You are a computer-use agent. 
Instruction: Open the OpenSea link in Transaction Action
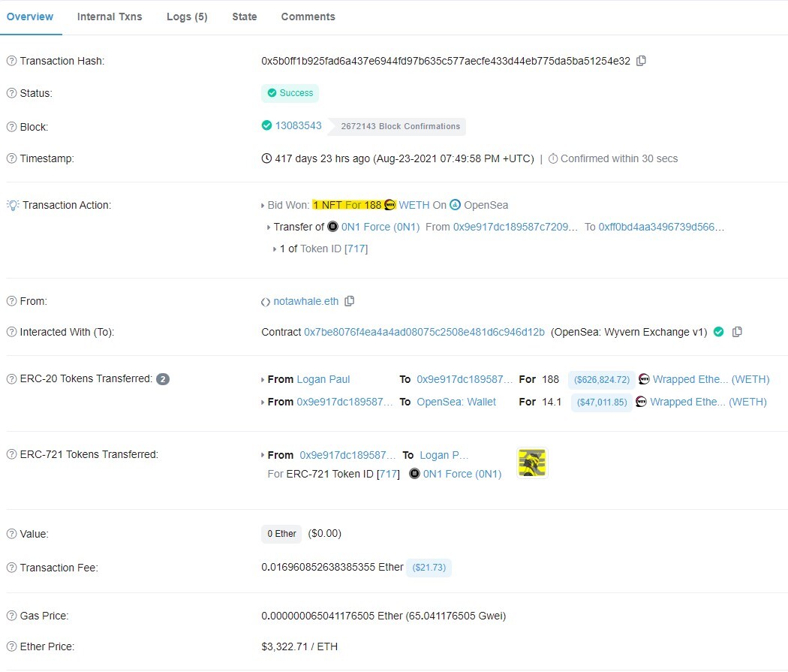tap(486, 205)
